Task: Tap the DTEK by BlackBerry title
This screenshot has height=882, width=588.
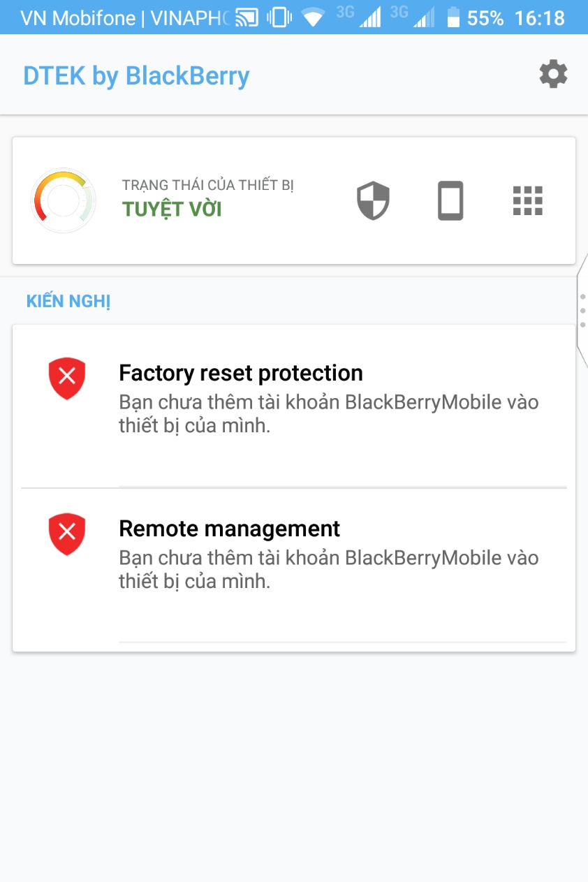Action: pyautogui.click(x=136, y=75)
